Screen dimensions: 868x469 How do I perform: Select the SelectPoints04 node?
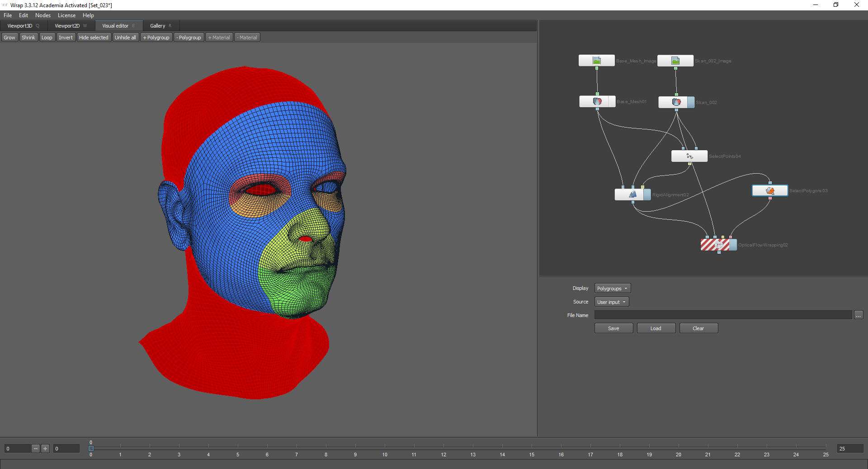pyautogui.click(x=689, y=156)
